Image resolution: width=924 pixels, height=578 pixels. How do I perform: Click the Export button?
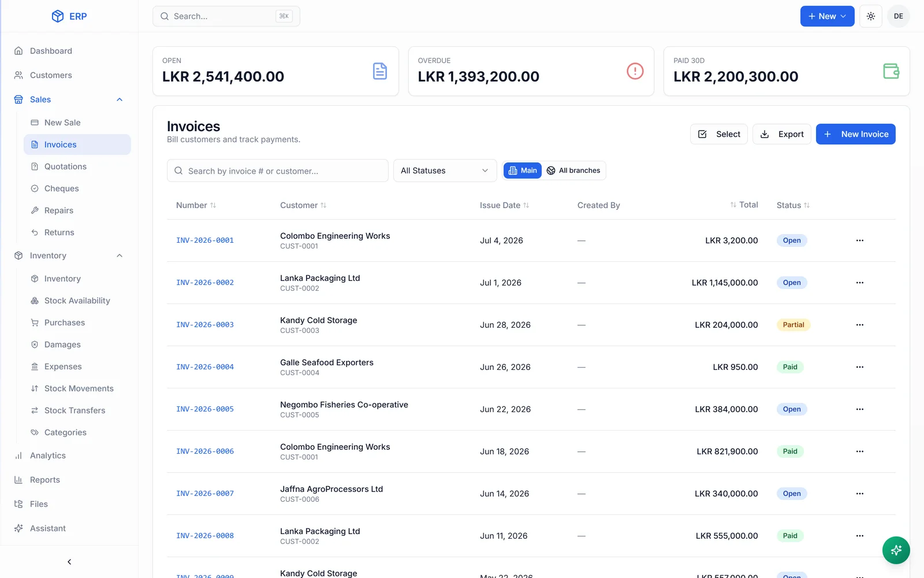(x=781, y=134)
